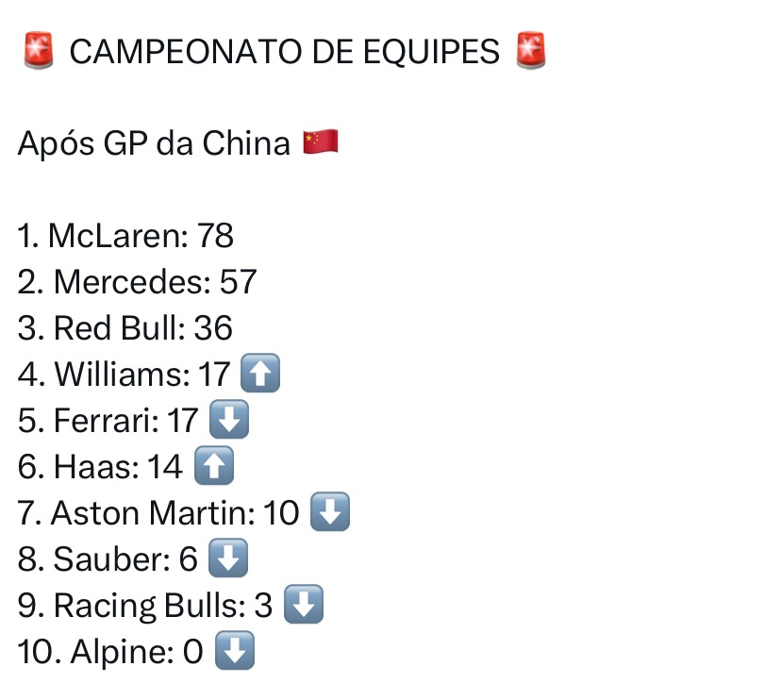Select the Mercedes: 57 standings line
Image resolution: width=781 pixels, height=700 pixels.
137,282
